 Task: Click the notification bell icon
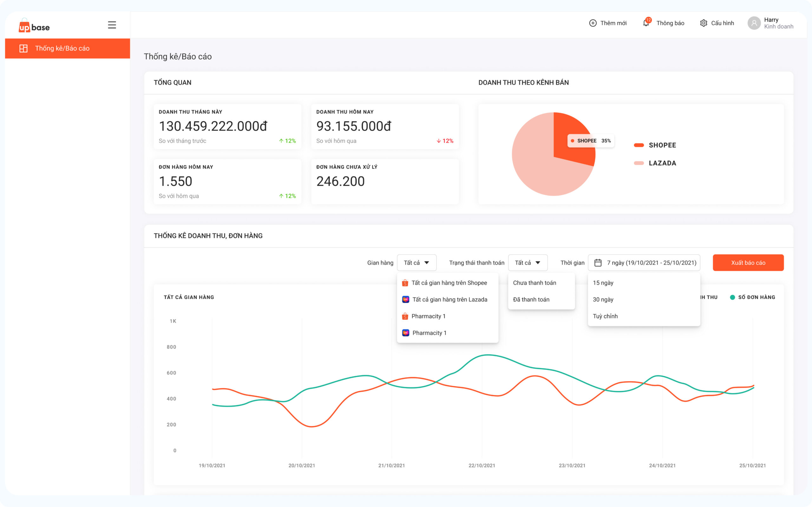click(645, 23)
